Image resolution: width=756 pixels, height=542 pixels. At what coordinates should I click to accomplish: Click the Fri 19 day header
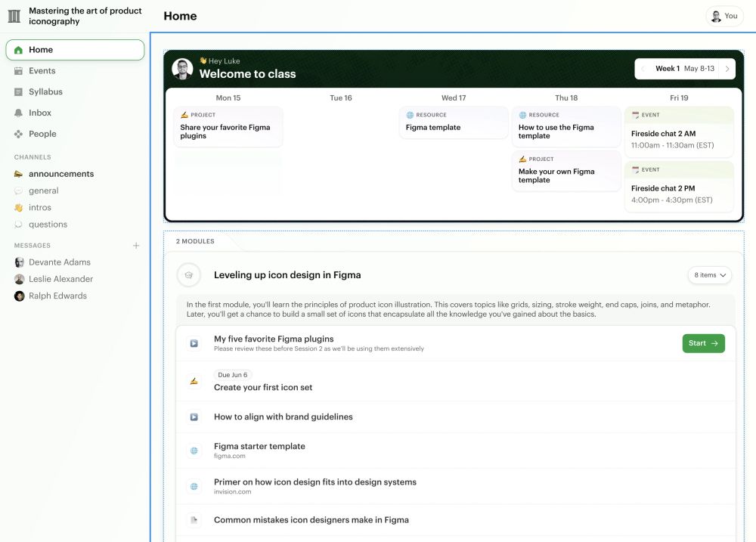(679, 98)
